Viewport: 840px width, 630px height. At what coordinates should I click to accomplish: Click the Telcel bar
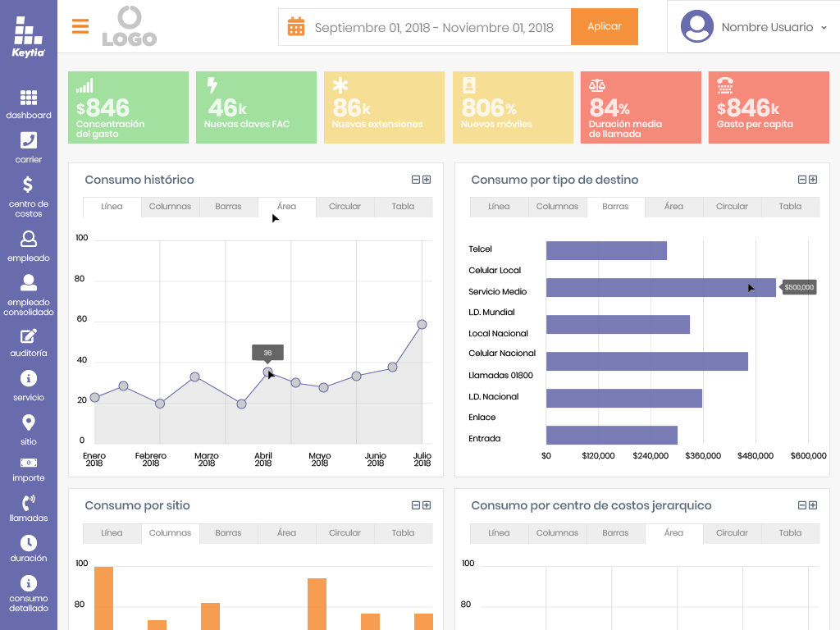(606, 251)
